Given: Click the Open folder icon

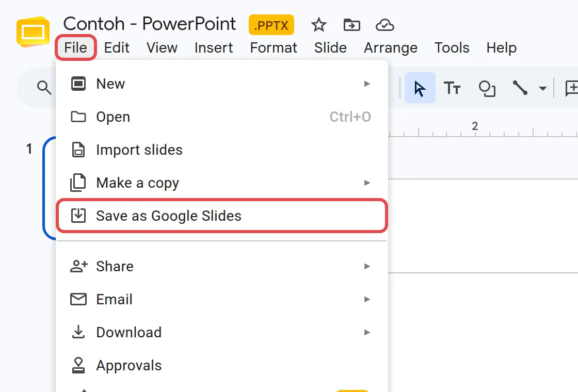Looking at the screenshot, I should (78, 117).
